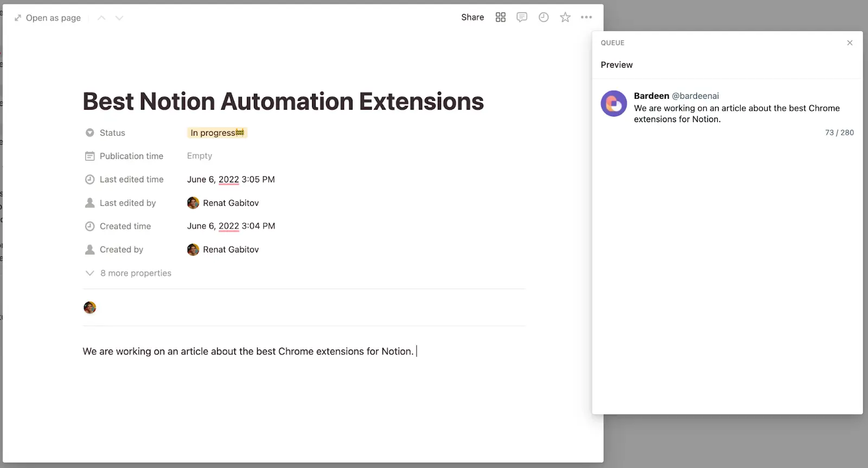Open the customize layout grid icon
Image resolution: width=868 pixels, height=468 pixels.
[x=501, y=17]
